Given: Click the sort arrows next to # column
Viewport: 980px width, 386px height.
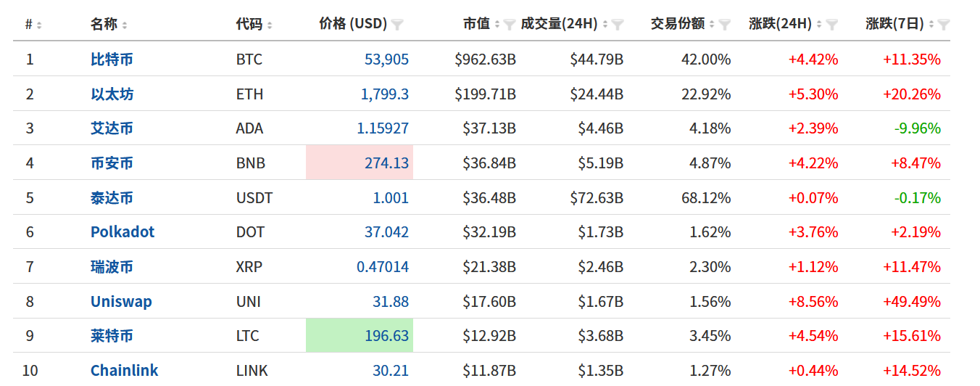Looking at the screenshot, I should pyautogui.click(x=39, y=25).
